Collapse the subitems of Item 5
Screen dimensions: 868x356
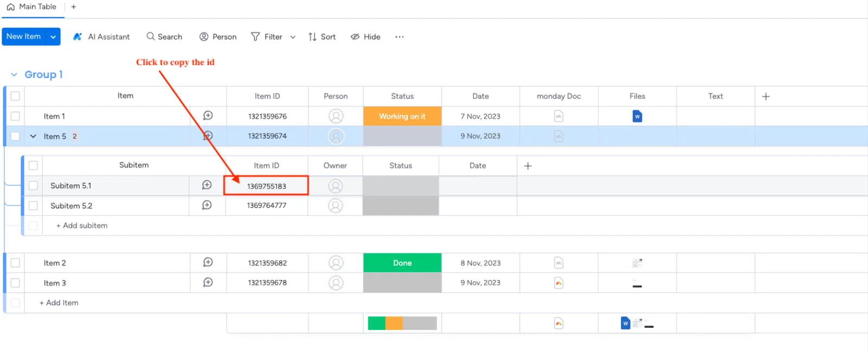[x=33, y=136]
